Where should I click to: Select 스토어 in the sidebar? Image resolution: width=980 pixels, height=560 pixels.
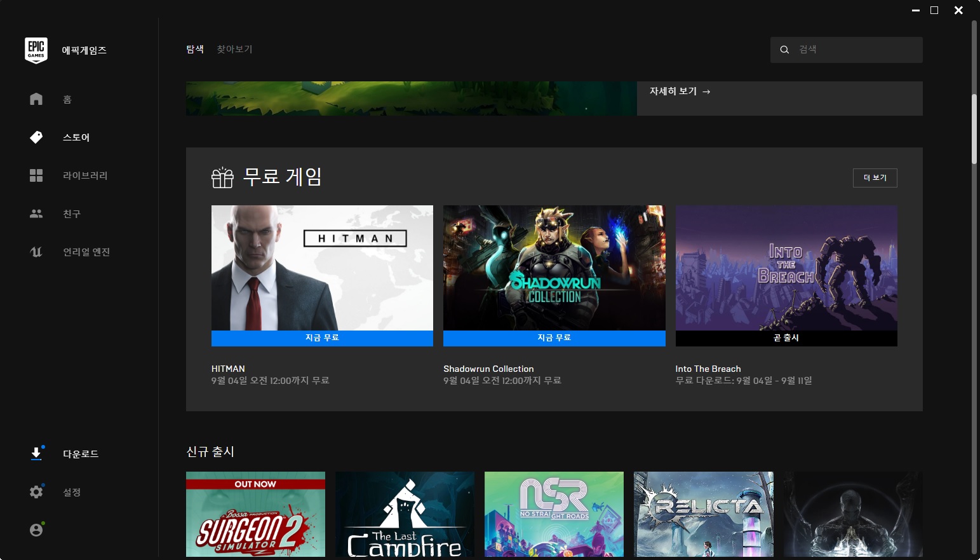76,137
